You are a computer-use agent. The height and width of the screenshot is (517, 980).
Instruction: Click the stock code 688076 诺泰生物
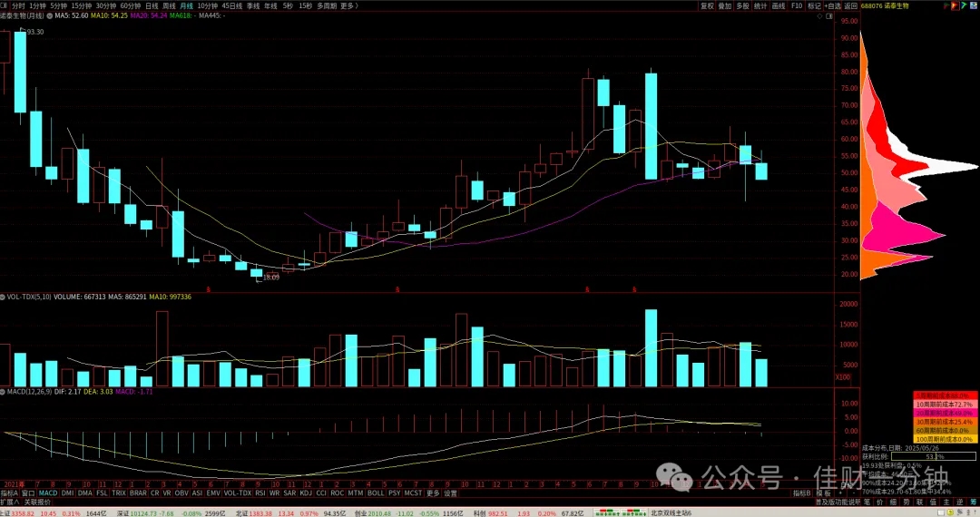885,5
